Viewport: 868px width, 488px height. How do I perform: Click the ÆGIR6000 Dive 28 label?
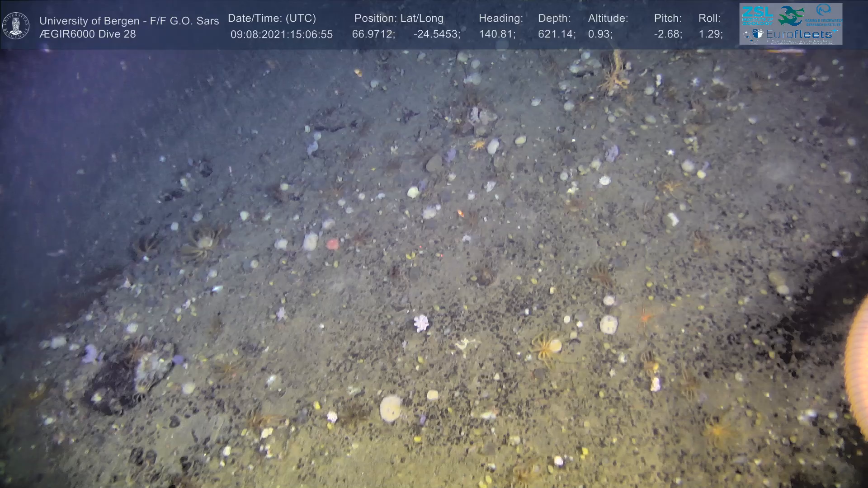pyautogui.click(x=88, y=34)
